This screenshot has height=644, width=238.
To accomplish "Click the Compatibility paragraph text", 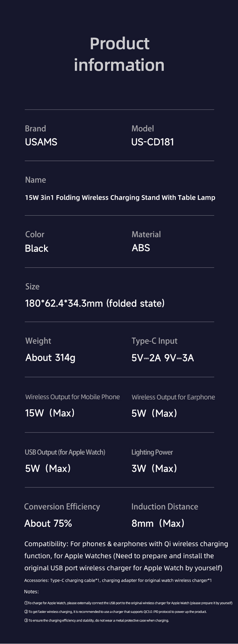I will pos(126,556).
